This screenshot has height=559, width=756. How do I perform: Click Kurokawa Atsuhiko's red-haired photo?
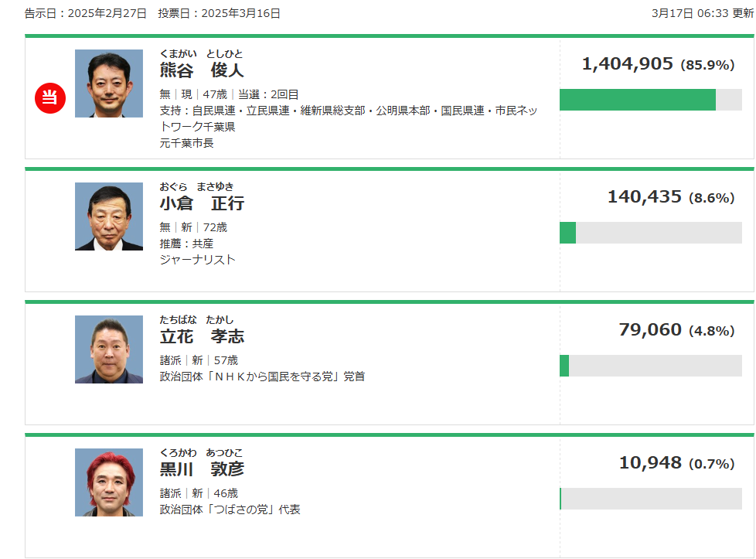[109, 482]
